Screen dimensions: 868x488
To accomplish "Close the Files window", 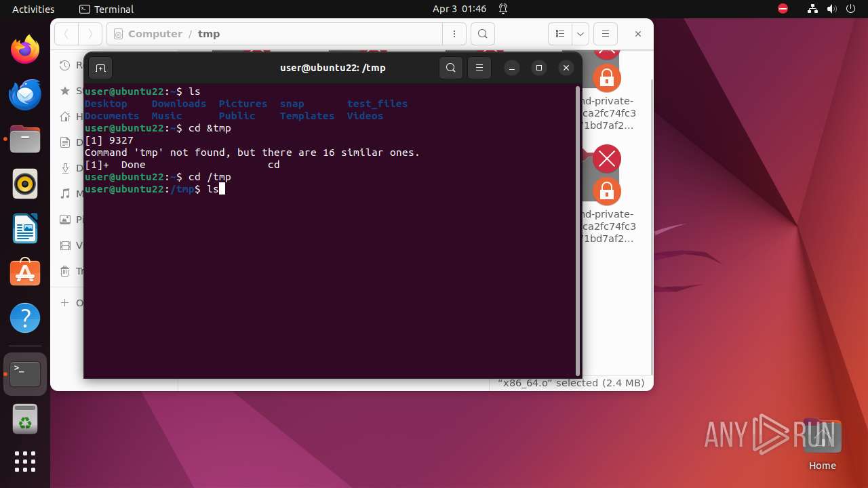I will pyautogui.click(x=637, y=34).
